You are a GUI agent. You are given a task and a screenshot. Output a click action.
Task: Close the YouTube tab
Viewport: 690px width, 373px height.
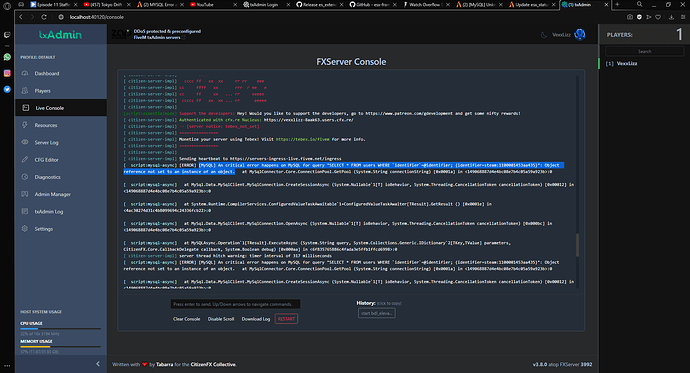pyautogui.click(x=235, y=4)
